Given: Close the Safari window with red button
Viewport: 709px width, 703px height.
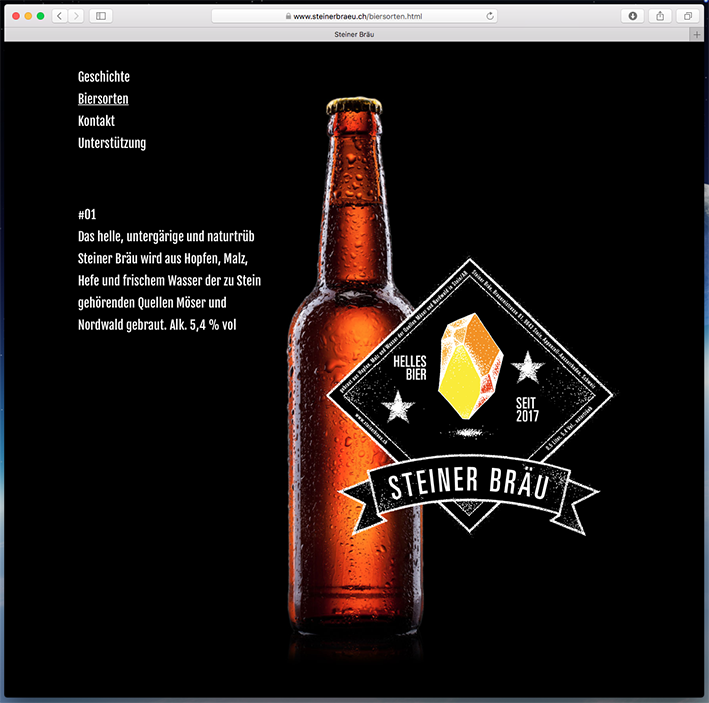Looking at the screenshot, I should point(16,16).
